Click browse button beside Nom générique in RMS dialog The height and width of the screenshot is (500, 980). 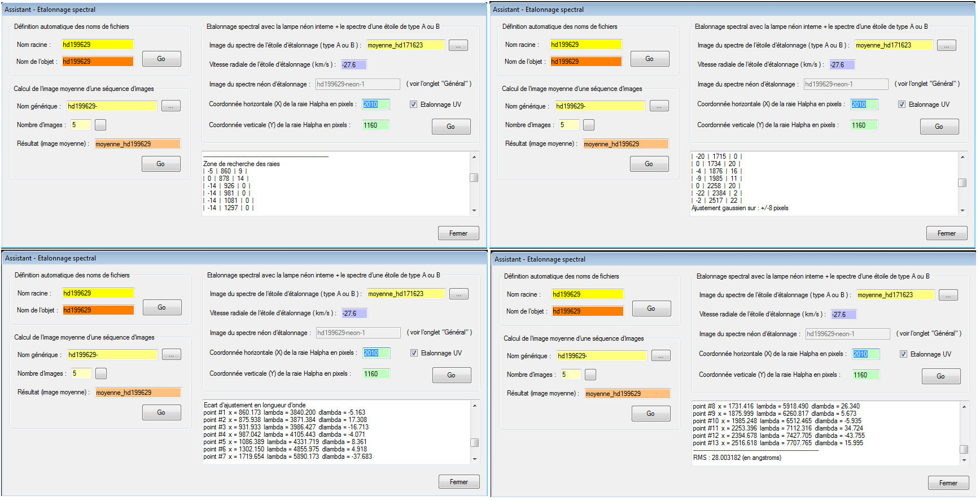pyautogui.click(x=660, y=356)
